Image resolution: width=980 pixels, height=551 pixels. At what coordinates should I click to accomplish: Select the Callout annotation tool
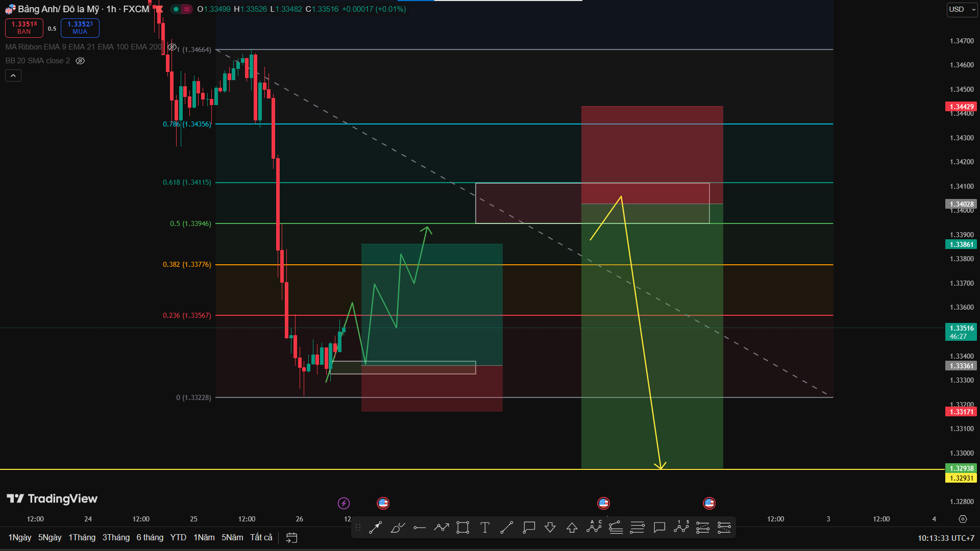coord(528,528)
